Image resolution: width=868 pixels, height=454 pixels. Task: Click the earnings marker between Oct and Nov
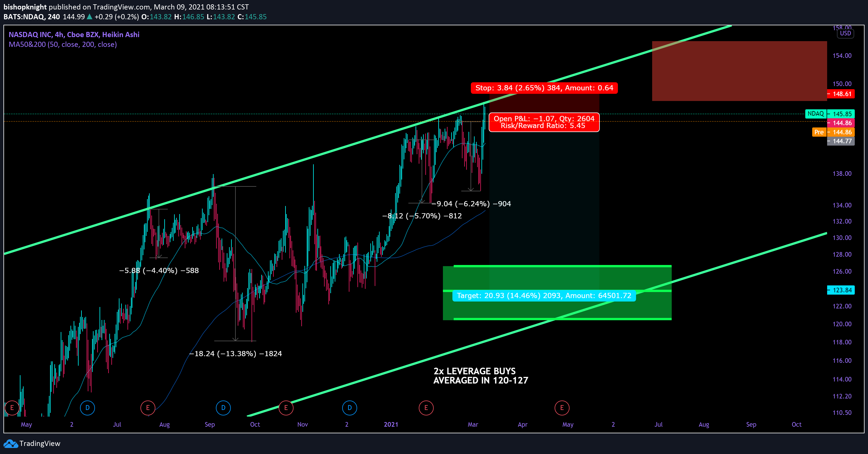(x=286, y=408)
